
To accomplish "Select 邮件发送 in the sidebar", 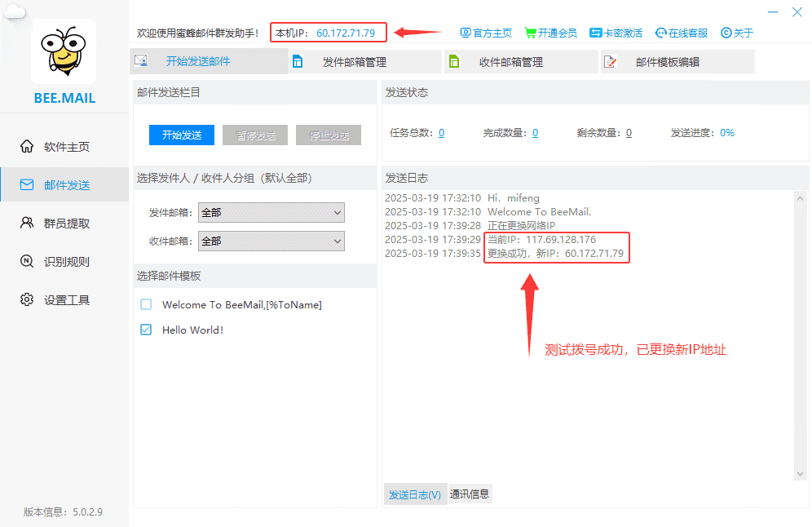I will 64,185.
